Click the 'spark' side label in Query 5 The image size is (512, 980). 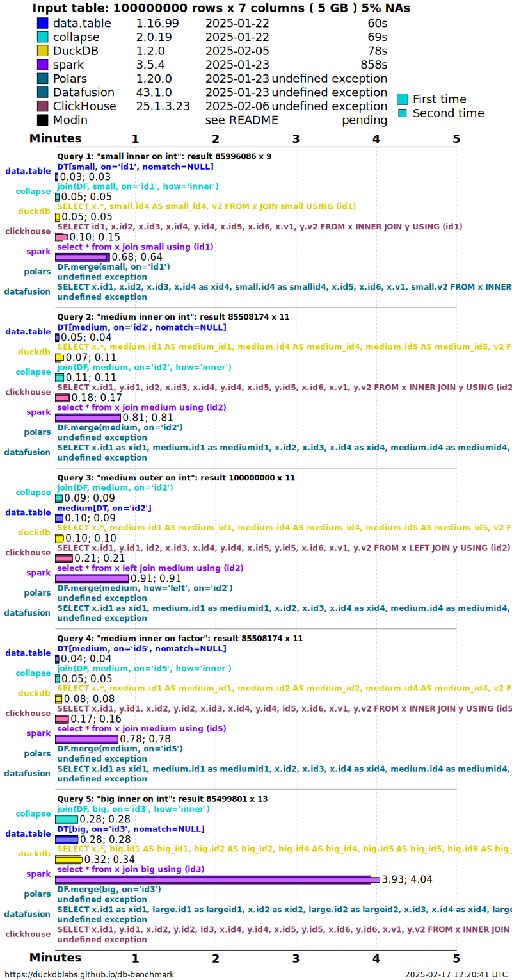pos(38,874)
